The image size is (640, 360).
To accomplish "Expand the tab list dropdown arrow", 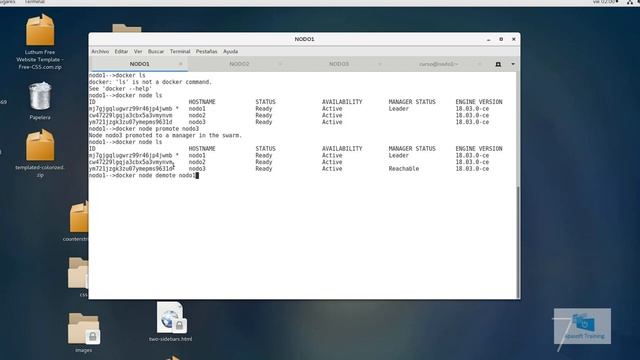I will (513, 64).
